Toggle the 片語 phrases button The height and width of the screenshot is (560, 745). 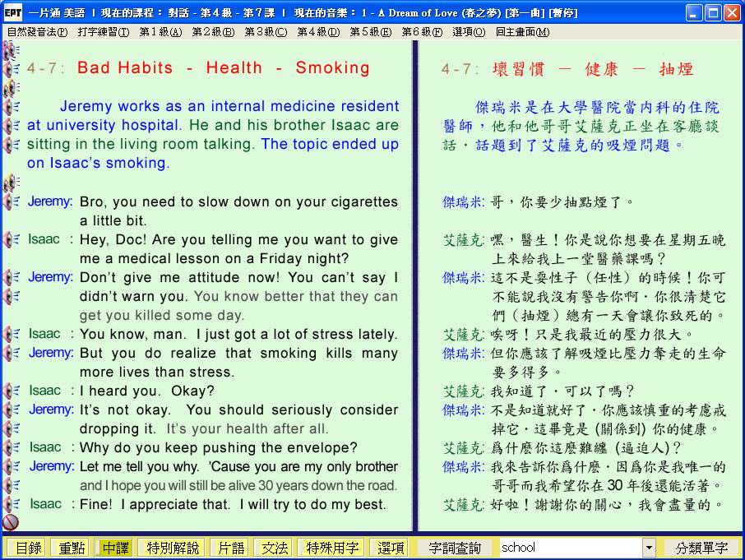(229, 548)
